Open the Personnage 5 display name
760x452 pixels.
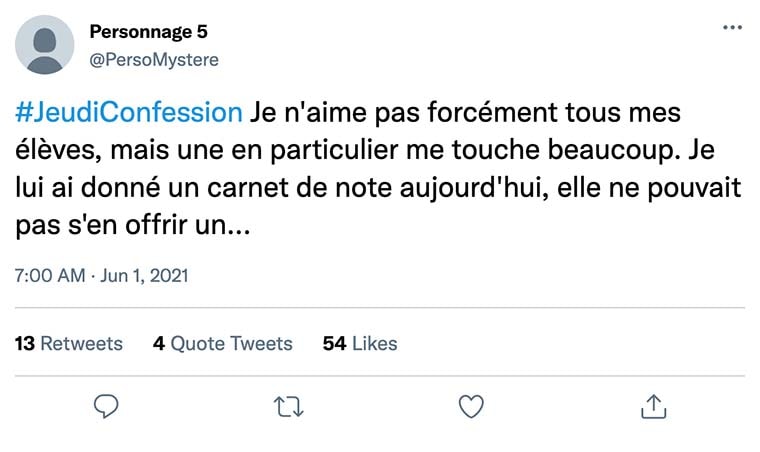coord(149,33)
